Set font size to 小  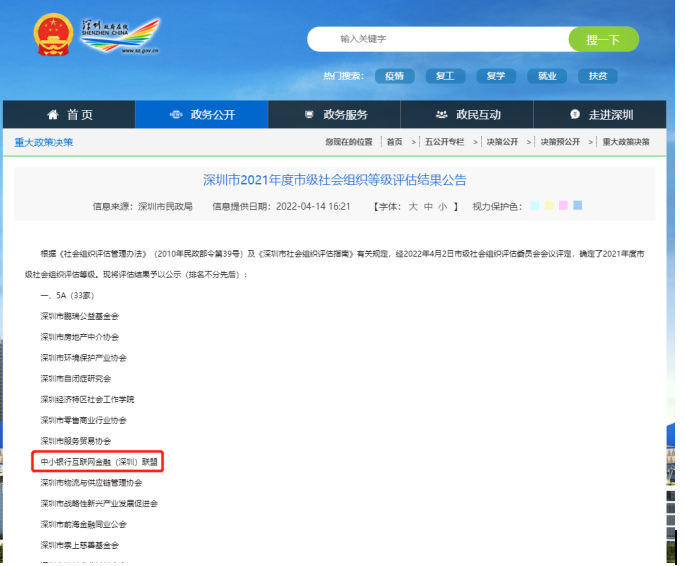(443, 207)
